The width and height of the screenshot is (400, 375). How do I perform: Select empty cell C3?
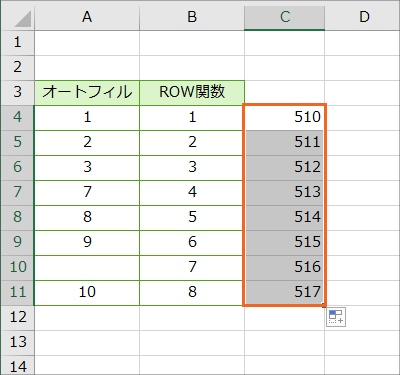pyautogui.click(x=284, y=93)
